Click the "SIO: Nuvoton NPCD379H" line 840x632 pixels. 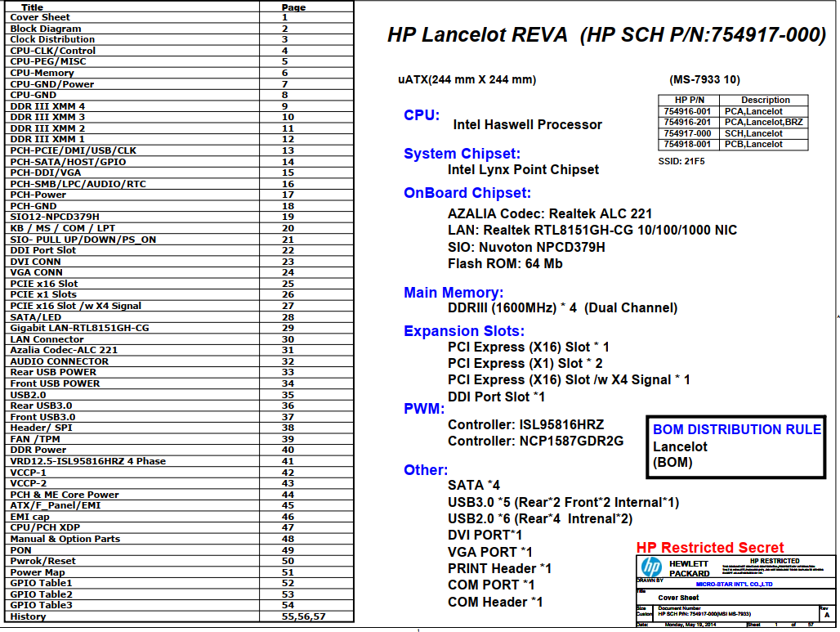tap(526, 247)
